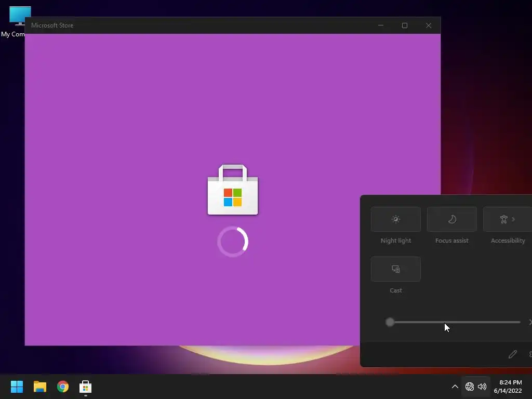Click the Night light label
This screenshot has width=532, height=399.
pyautogui.click(x=395, y=241)
